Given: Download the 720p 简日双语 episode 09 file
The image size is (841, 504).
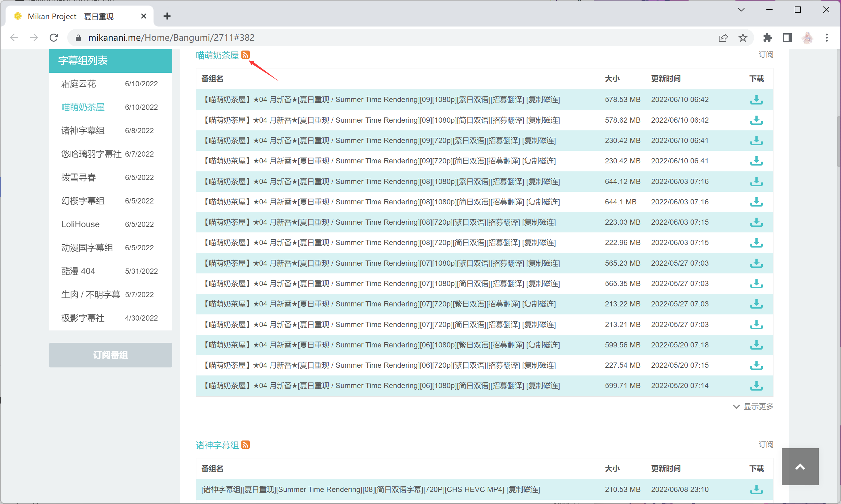Looking at the screenshot, I should [756, 161].
